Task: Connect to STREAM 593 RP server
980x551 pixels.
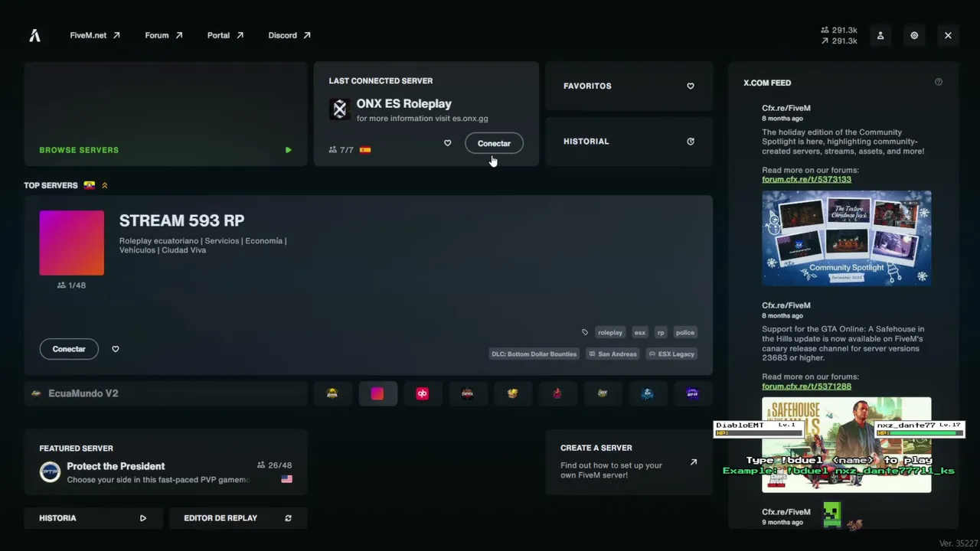Action: (x=69, y=349)
